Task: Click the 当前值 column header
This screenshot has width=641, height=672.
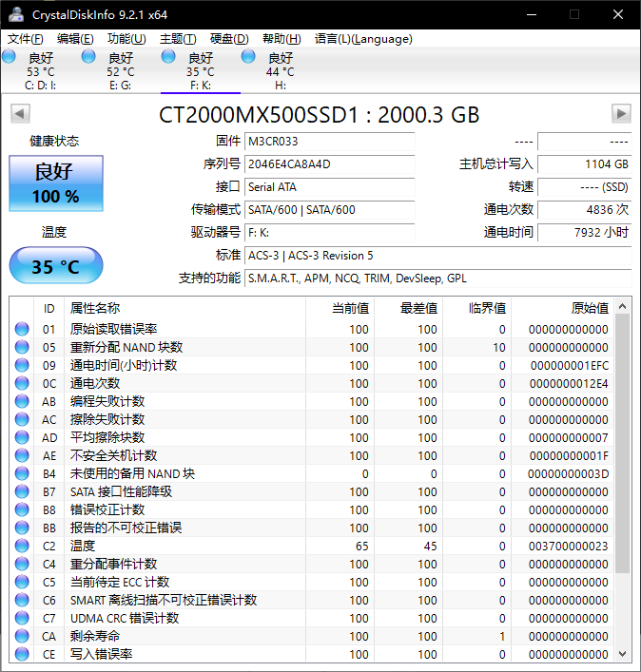Action: (x=340, y=308)
